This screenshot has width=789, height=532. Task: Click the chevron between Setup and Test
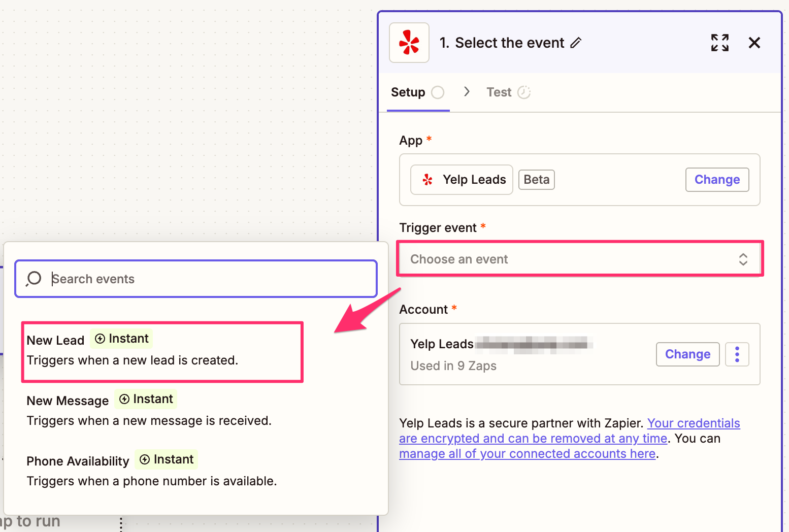coord(467,92)
